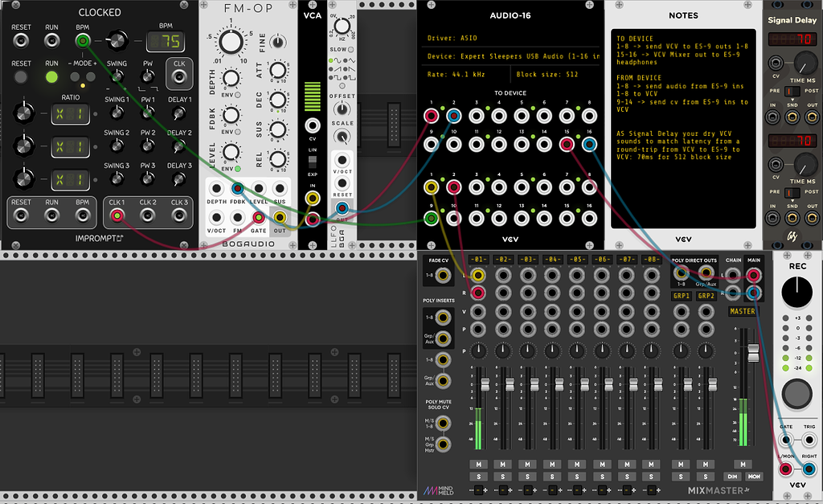Solo group GRP2 on MixMaster

coord(706,477)
